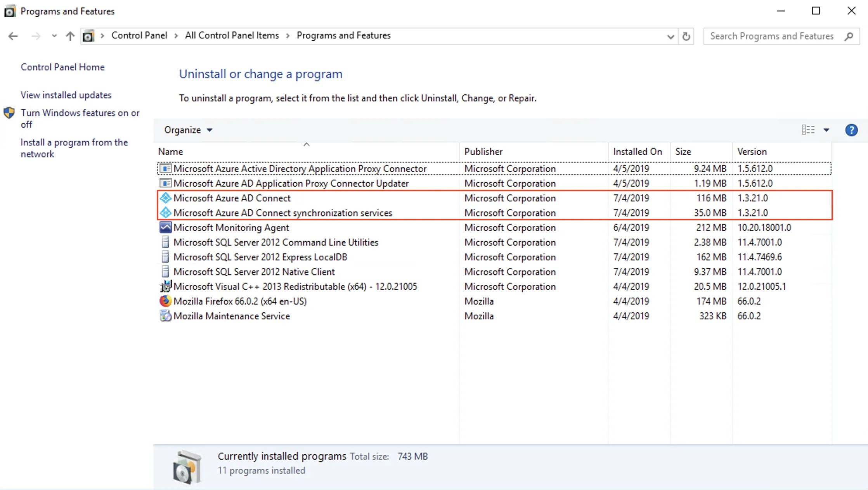Click the Programs and Features title bar icon
This screenshot has height=490, width=868.
click(10, 11)
